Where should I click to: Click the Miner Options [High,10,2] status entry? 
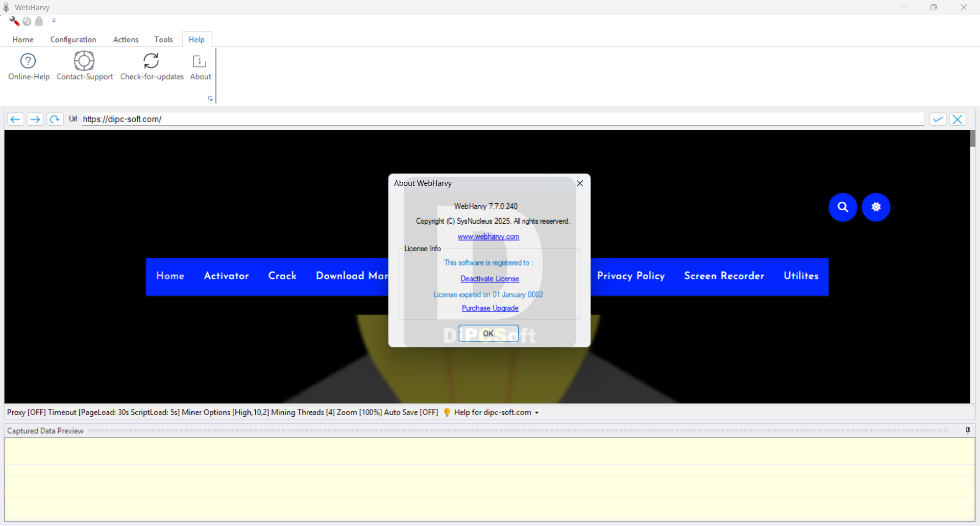point(225,412)
